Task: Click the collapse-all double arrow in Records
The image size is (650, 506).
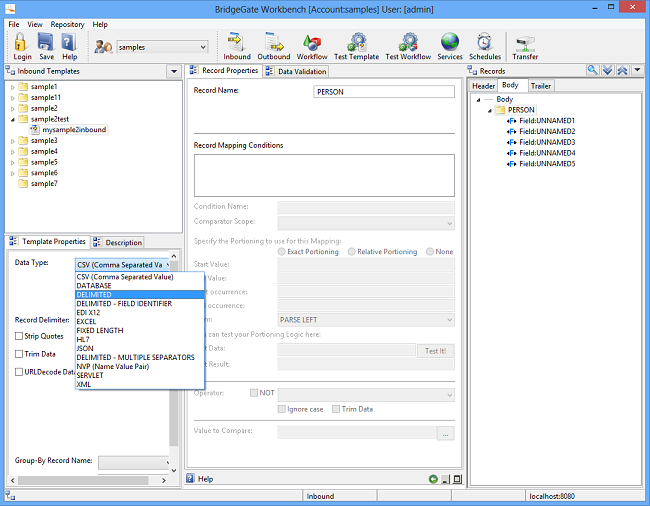Action: [622, 70]
